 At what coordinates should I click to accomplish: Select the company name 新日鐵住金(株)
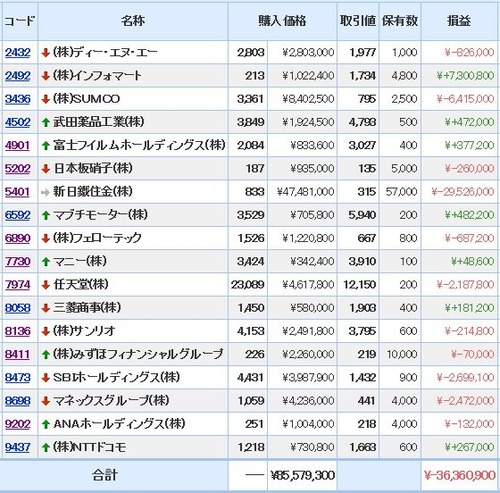[x=93, y=192]
